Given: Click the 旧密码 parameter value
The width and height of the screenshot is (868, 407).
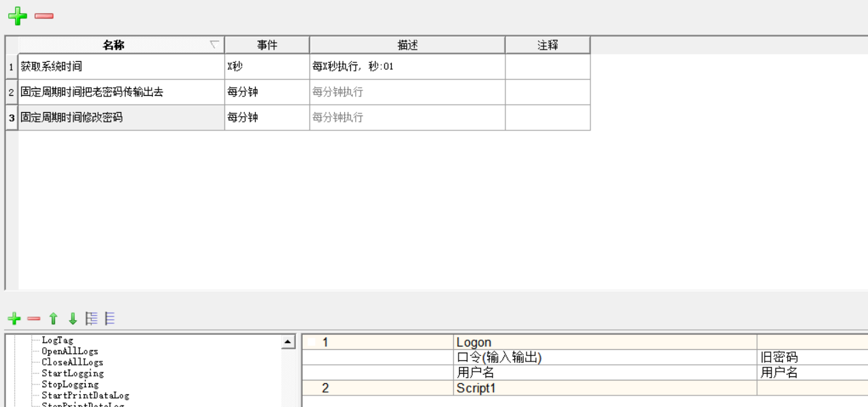Looking at the screenshot, I should [812, 357].
